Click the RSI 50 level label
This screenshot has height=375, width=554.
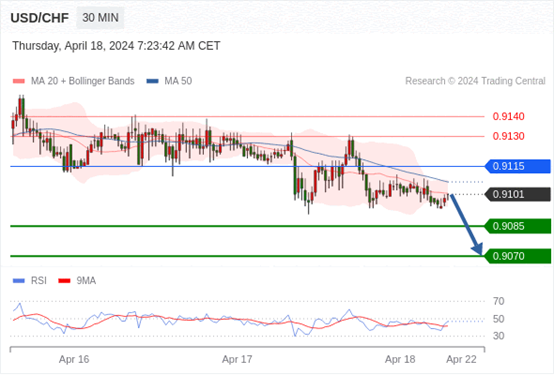[x=499, y=319]
